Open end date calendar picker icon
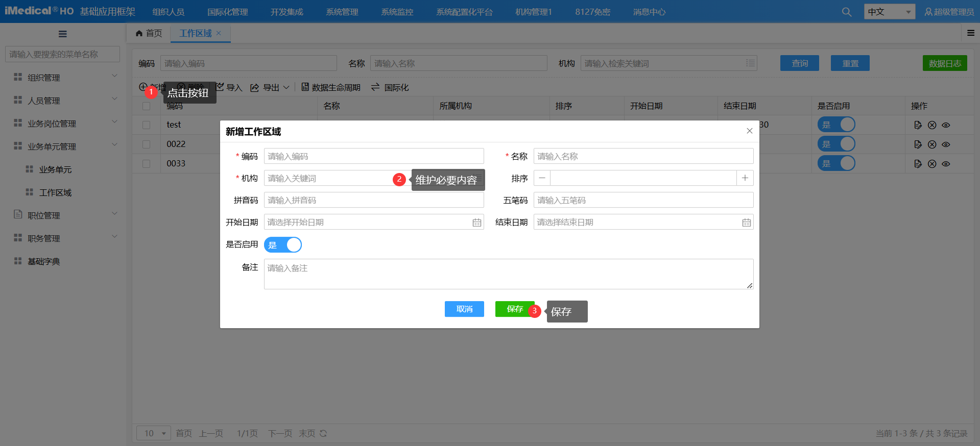 click(746, 222)
